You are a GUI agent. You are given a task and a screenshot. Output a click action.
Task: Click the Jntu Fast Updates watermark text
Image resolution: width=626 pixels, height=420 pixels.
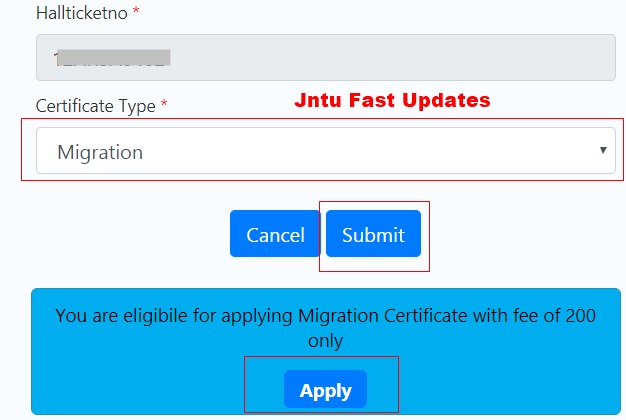tap(392, 100)
